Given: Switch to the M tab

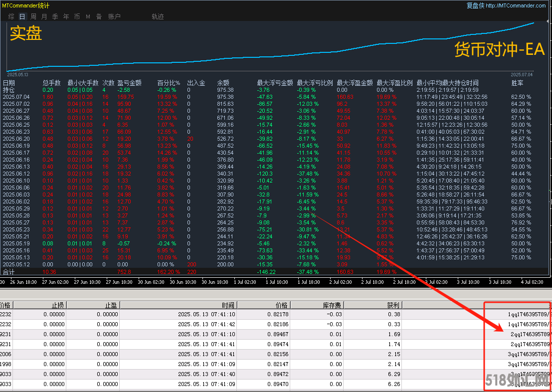Looking at the screenshot, I should coord(88,16).
